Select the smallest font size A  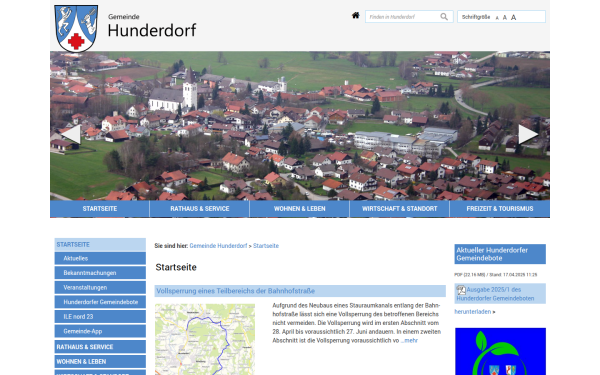497,18
